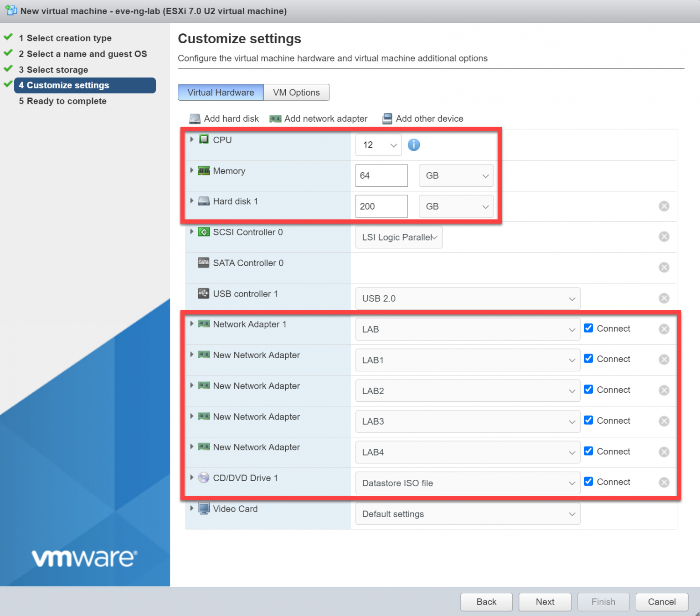Click the Add other device icon
The height and width of the screenshot is (616, 700).
click(x=387, y=119)
